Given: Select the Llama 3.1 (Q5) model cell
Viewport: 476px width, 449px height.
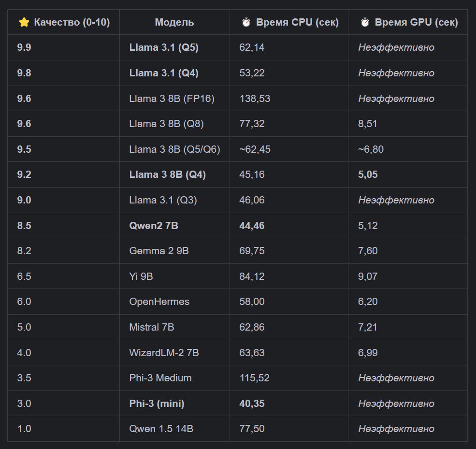Looking at the screenshot, I should [x=164, y=47].
